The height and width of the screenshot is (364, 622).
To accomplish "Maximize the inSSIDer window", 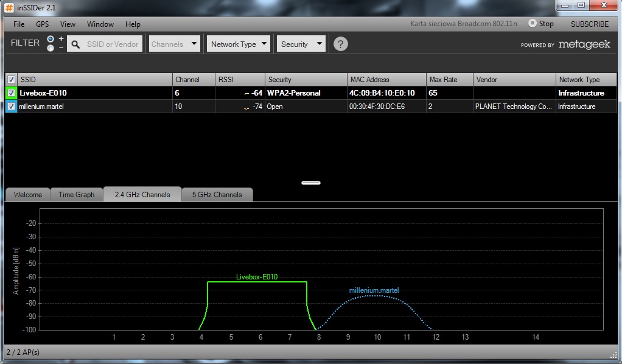I will [581, 5].
